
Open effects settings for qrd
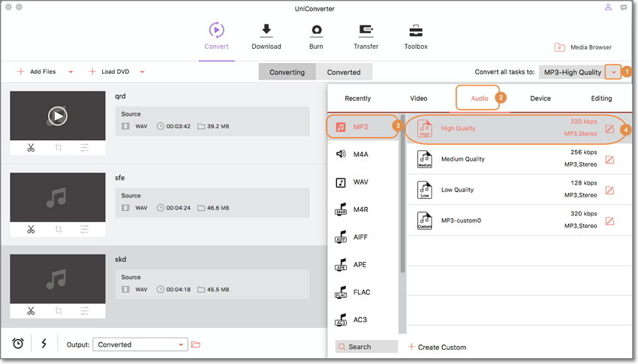pyautogui.click(x=84, y=148)
